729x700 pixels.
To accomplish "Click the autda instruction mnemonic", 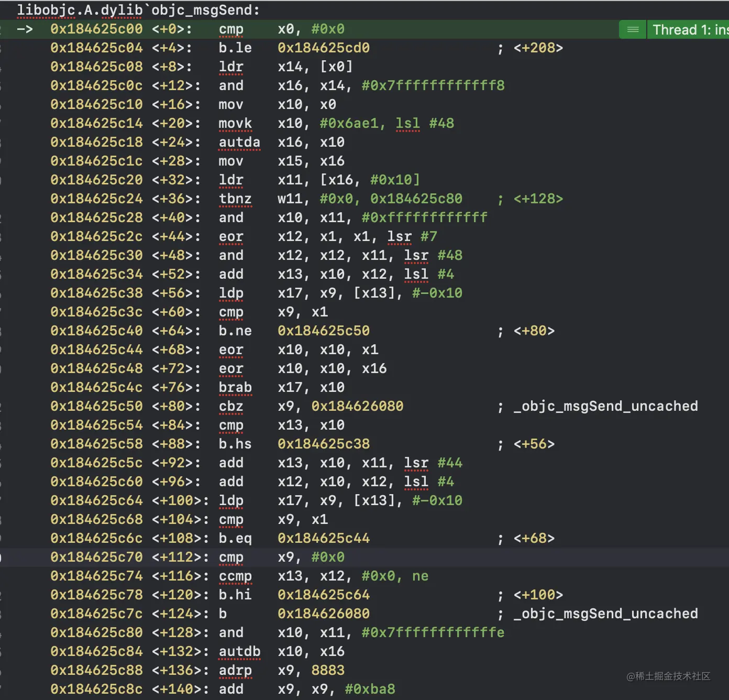I will pyautogui.click(x=239, y=143).
